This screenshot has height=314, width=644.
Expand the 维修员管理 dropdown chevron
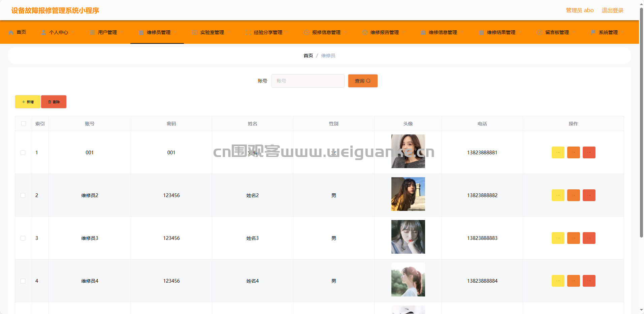tap(175, 32)
